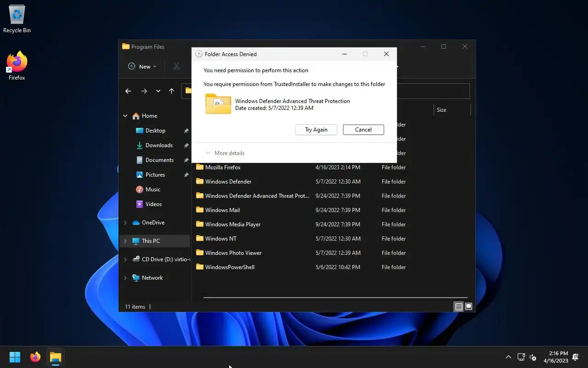
Task: Switch to details view layout icon
Action: click(x=458, y=307)
